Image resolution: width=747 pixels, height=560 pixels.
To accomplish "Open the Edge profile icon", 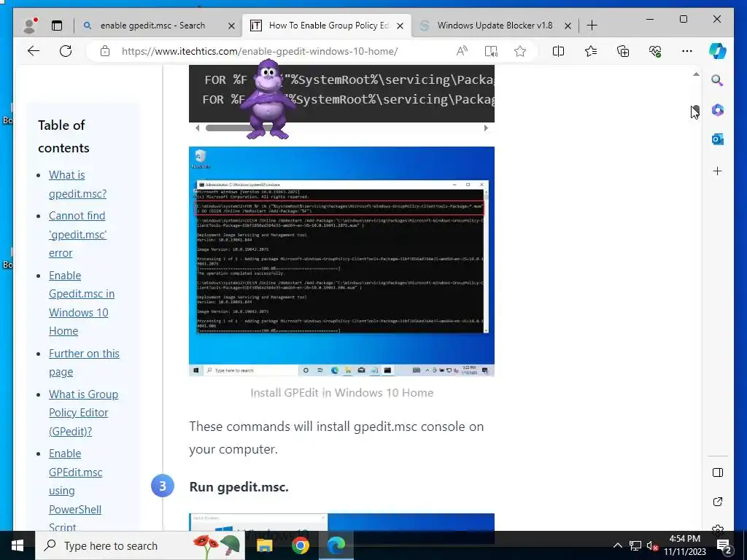I will point(30,26).
